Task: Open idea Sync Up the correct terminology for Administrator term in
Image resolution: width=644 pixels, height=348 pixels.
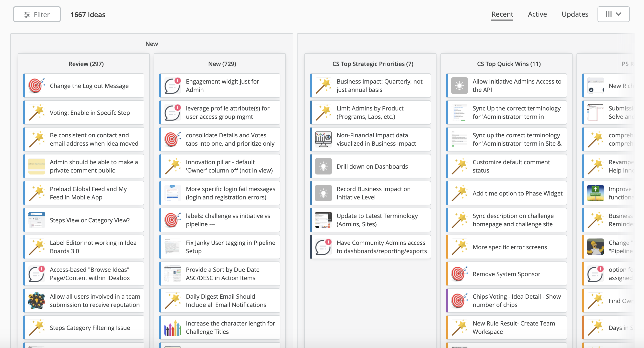Action: click(506, 113)
